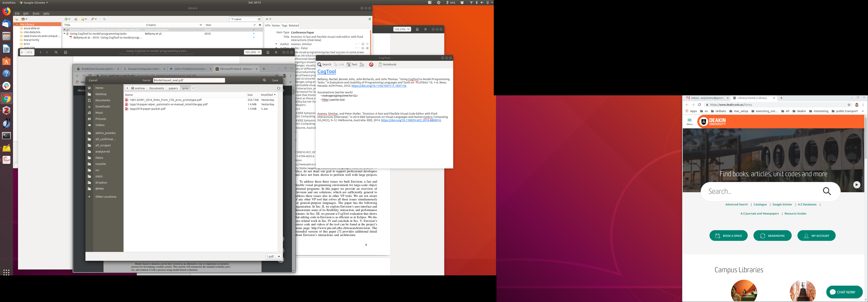Click Zotero new item green plus icon

click(66, 19)
